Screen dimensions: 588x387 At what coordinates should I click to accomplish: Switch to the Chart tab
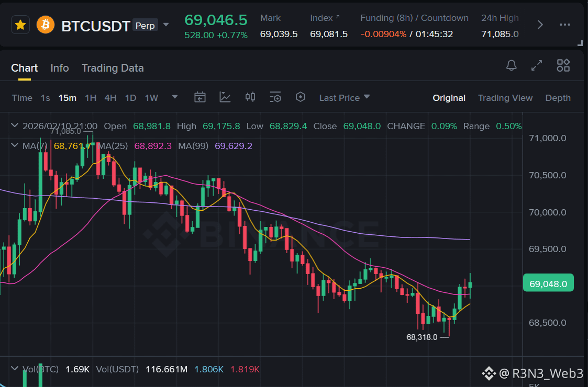coord(25,68)
